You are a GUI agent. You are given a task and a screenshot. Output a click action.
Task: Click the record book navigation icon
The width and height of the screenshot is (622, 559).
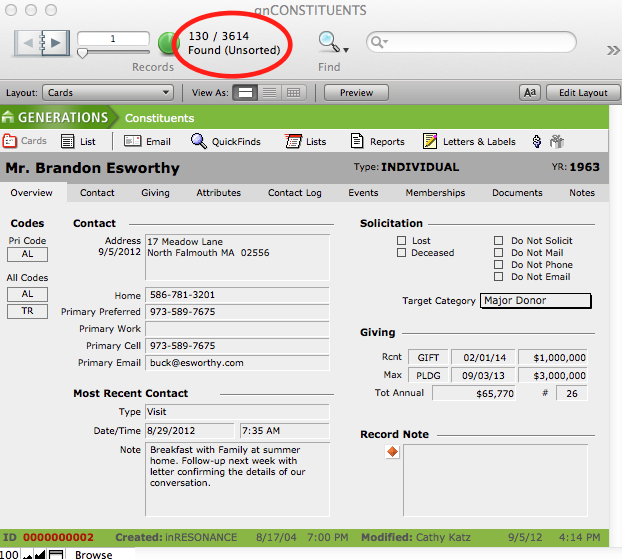coord(42,42)
